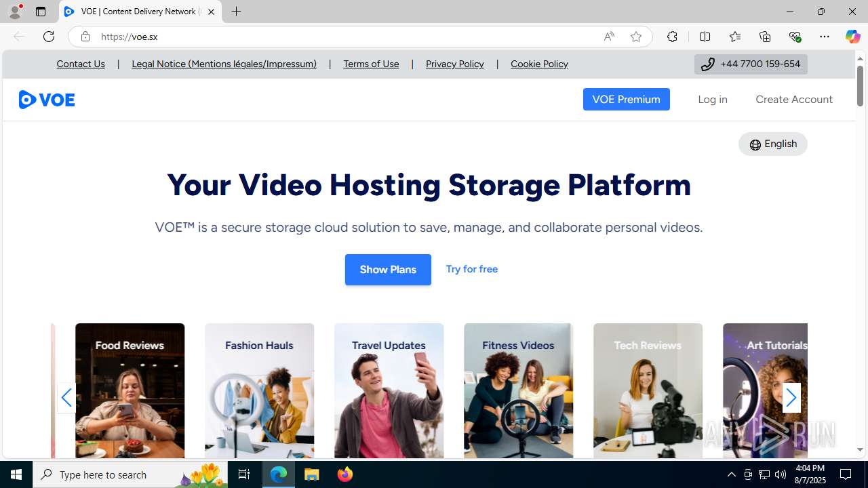This screenshot has width=868, height=488.
Task: Select the Fitness Videos thumbnail
Action: 519,391
